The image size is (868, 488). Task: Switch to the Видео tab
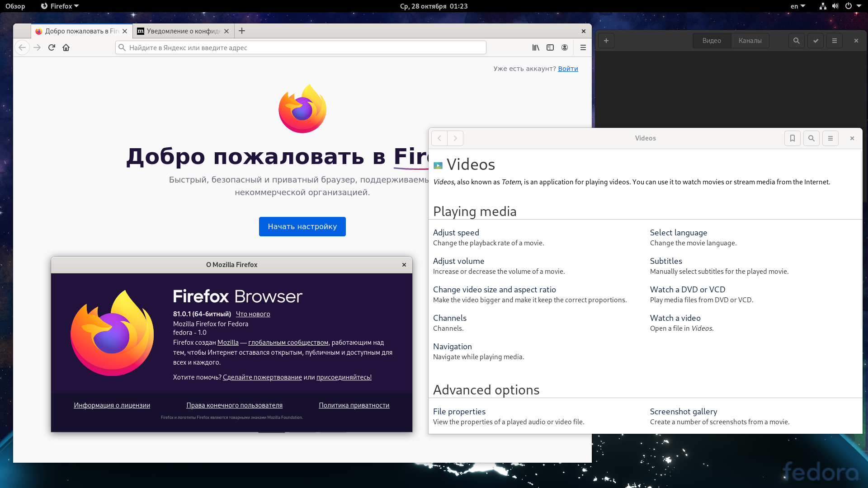[712, 41]
